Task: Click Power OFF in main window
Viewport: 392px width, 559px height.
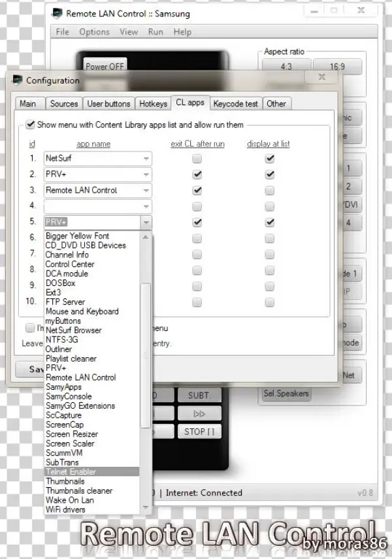Action: [105, 65]
